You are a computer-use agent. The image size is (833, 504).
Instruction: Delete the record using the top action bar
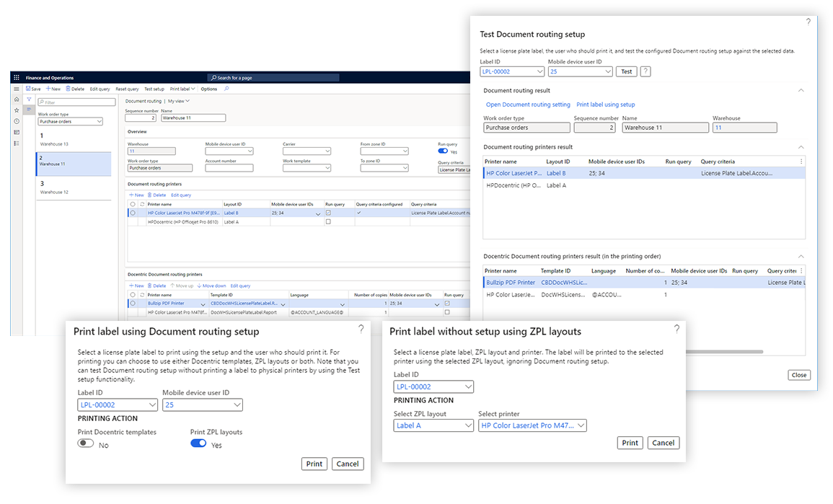(75, 89)
